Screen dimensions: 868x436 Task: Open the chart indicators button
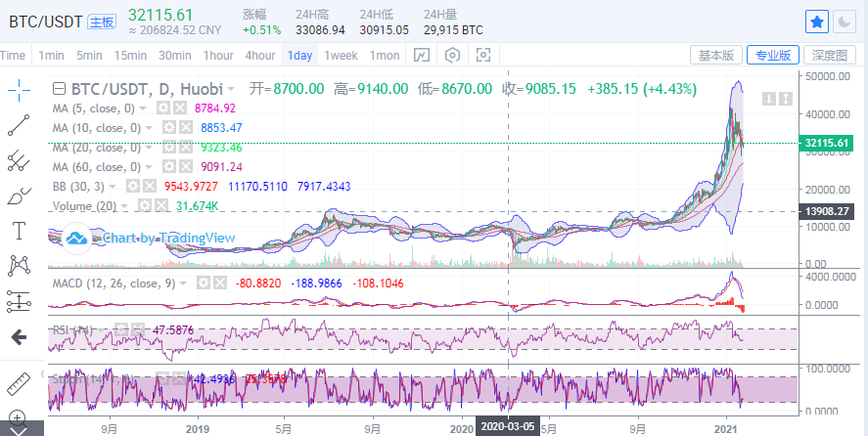422,56
